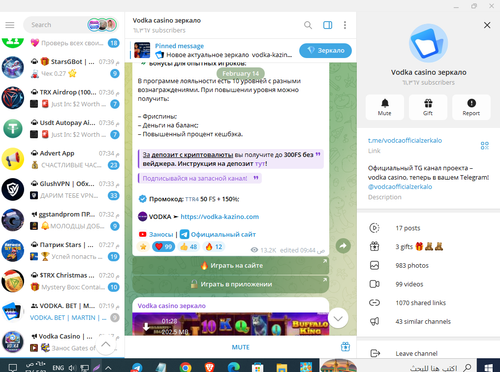Image resolution: width=500 pixels, height=372 pixels.
Task: Add fire reaction showing 12
Action: coord(214,247)
